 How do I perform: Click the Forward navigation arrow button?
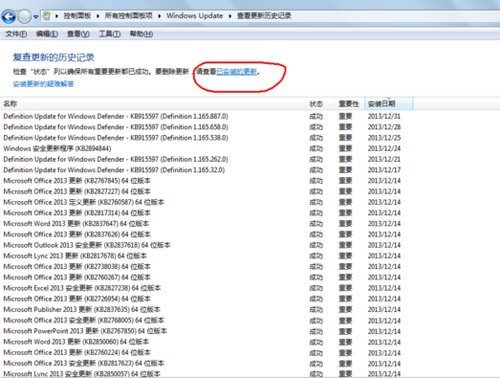pyautogui.click(x=24, y=16)
